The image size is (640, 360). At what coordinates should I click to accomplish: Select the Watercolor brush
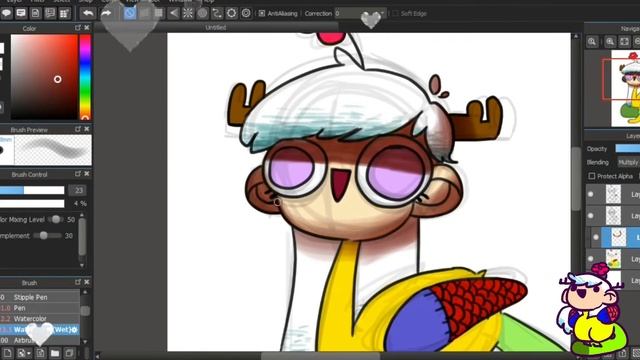pos(40,318)
